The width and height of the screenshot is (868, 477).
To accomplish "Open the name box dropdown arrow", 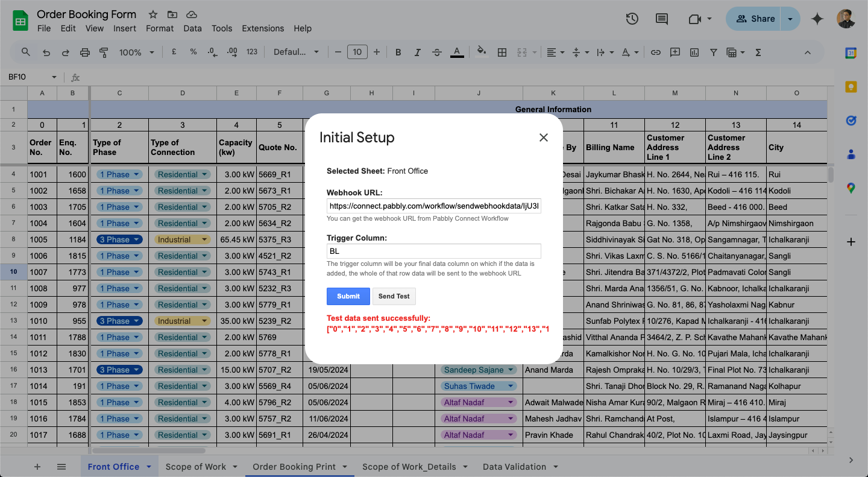I will click(x=54, y=77).
